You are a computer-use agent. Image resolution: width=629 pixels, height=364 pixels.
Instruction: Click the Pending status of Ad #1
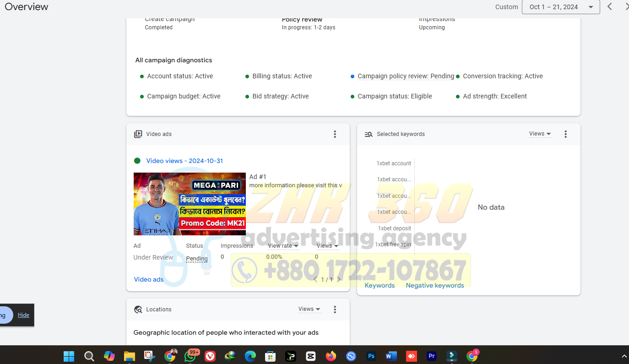pyautogui.click(x=197, y=259)
